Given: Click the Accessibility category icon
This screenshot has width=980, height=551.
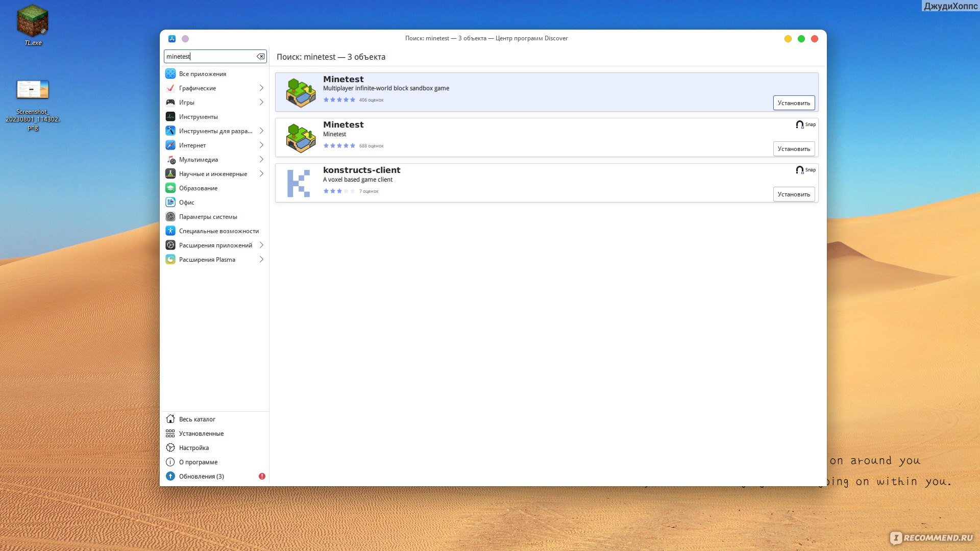Looking at the screenshot, I should click(170, 231).
